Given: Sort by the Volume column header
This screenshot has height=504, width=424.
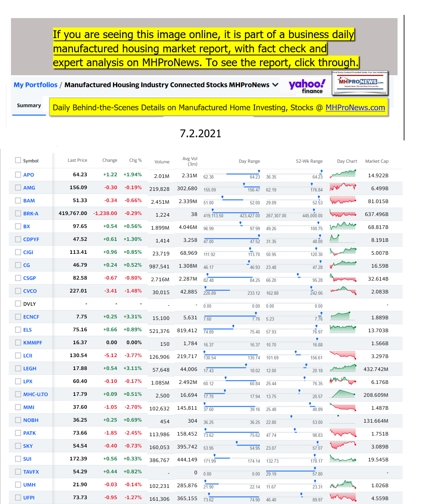Looking at the screenshot, I should [162, 162].
